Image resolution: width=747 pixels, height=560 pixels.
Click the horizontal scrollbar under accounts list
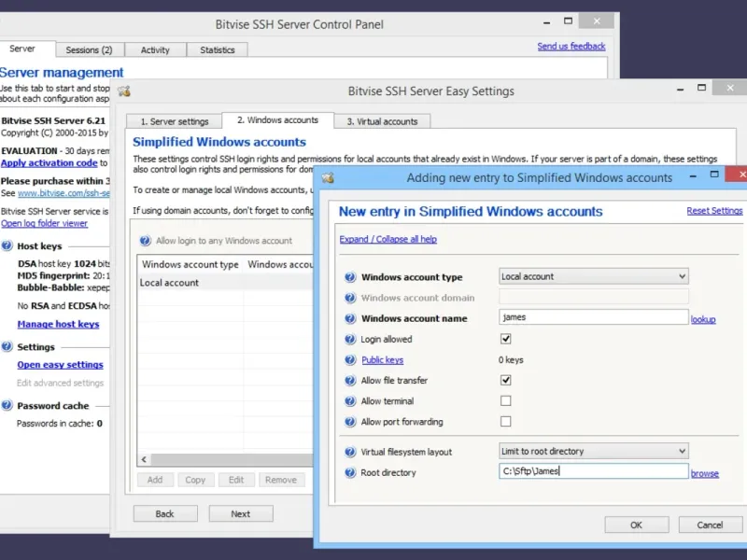(x=224, y=459)
